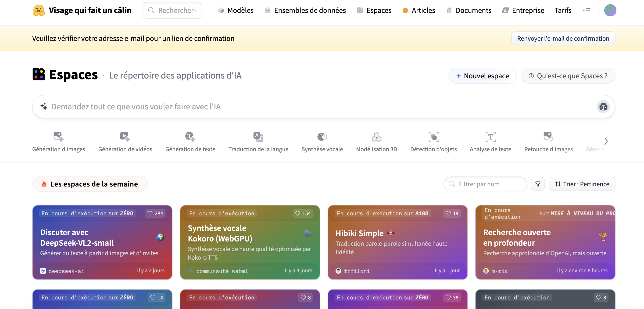Click Qu'est-ce que Spaces ? button

click(x=568, y=76)
